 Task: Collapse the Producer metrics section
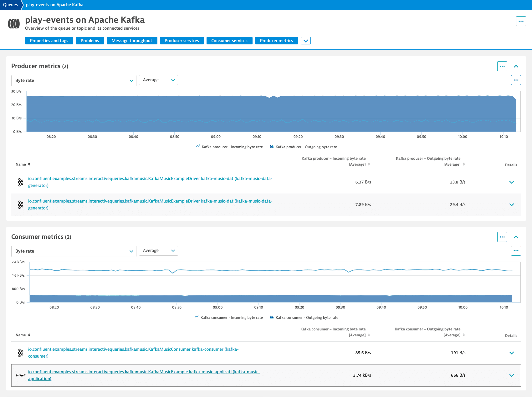(x=516, y=66)
